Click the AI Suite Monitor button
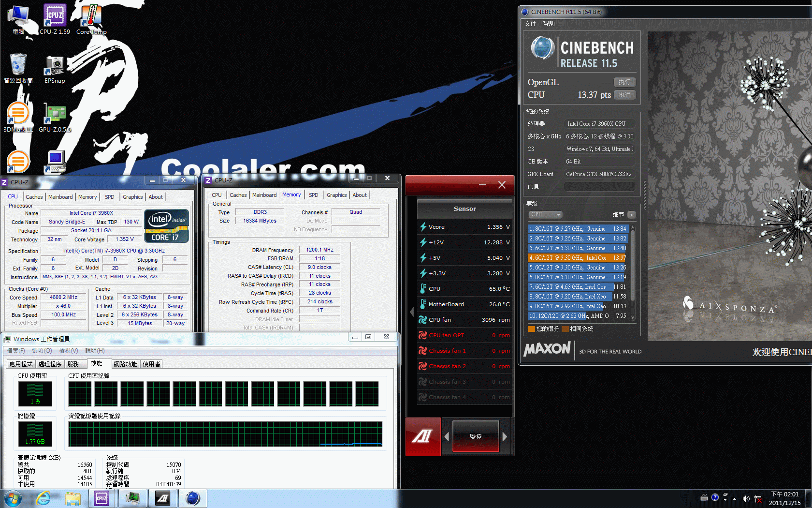This screenshot has width=812, height=508. pos(476,436)
